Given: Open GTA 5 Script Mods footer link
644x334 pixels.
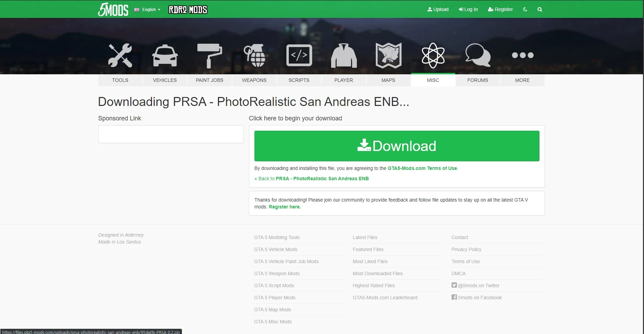Looking at the screenshot, I should [x=274, y=285].
